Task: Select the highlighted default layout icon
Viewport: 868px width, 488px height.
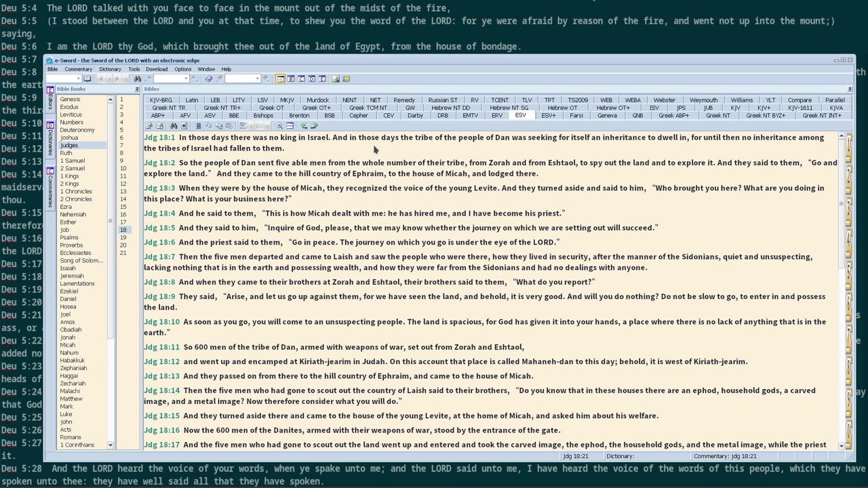Action: click(x=280, y=79)
